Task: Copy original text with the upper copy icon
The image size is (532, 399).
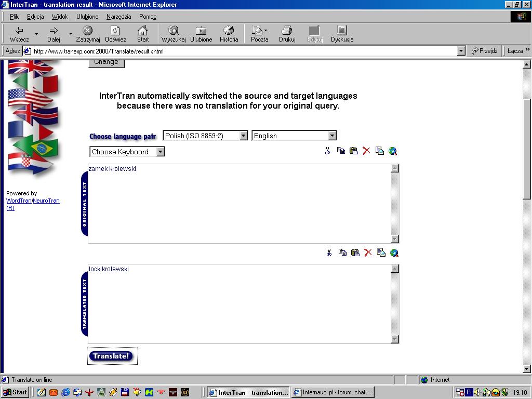Action: [341, 151]
